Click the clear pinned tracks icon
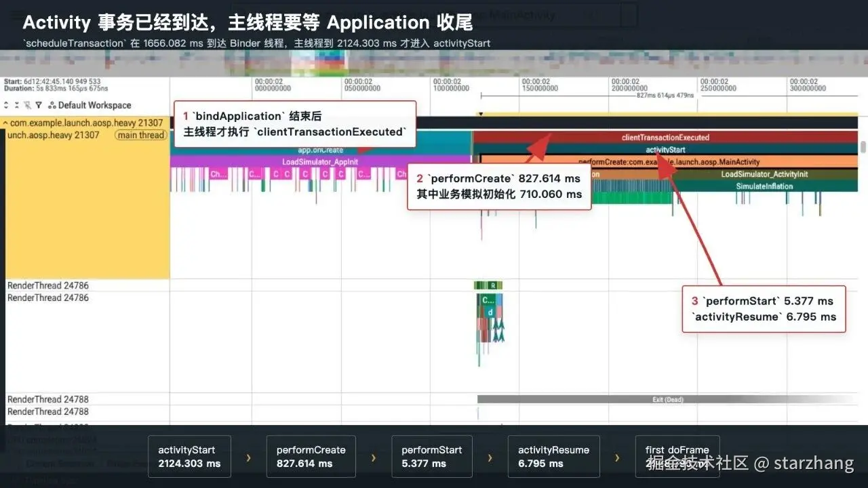 point(28,105)
